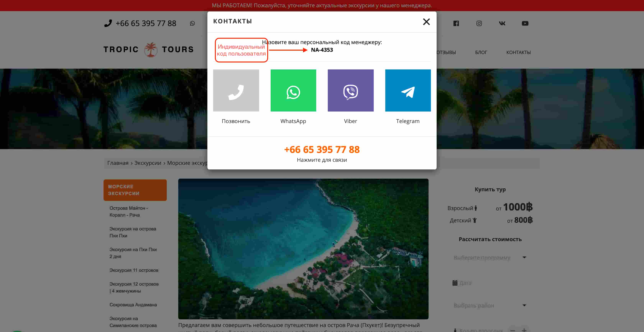Choose the Telegram blue tile

click(x=408, y=90)
